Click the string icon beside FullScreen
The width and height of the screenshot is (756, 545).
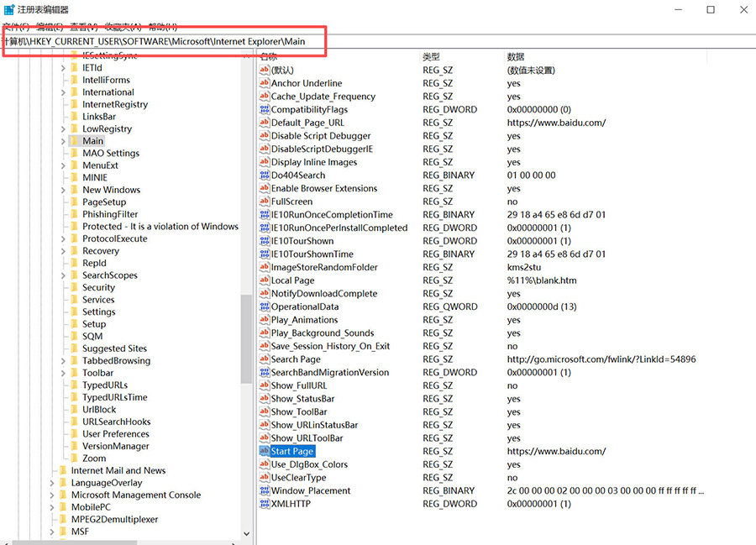click(x=264, y=202)
